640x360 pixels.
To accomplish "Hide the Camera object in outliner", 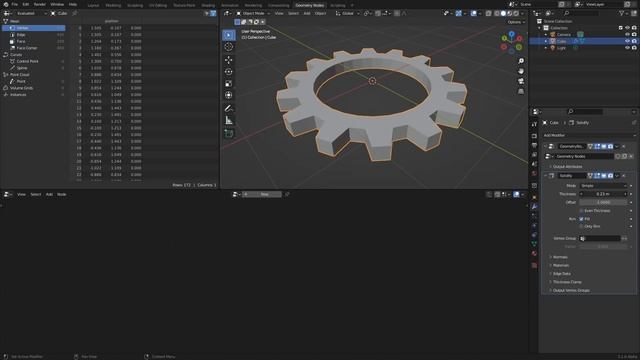I will point(627,35).
